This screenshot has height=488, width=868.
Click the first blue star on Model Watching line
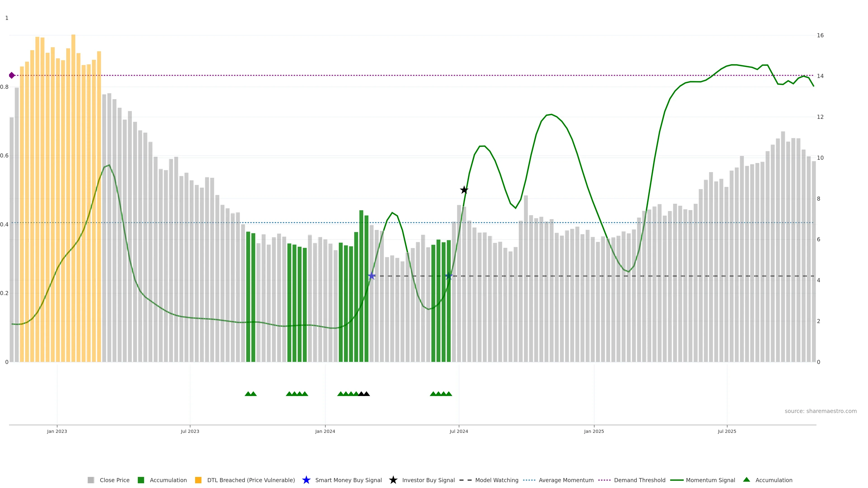coord(371,276)
